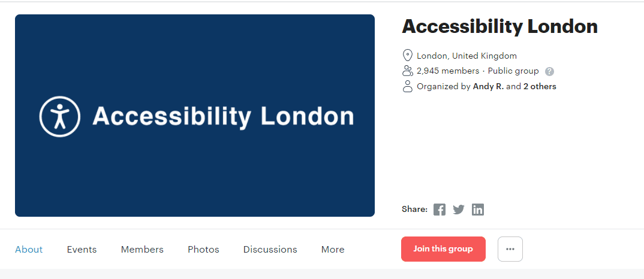Viewport: 644px width, 279px height.
Task: Click the 2,945 members link
Action: pyautogui.click(x=448, y=71)
